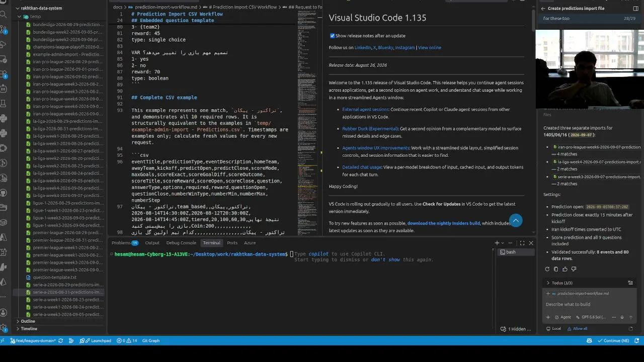This screenshot has height=362, width=644.
Task: Send the chat message
Action: click(631, 317)
